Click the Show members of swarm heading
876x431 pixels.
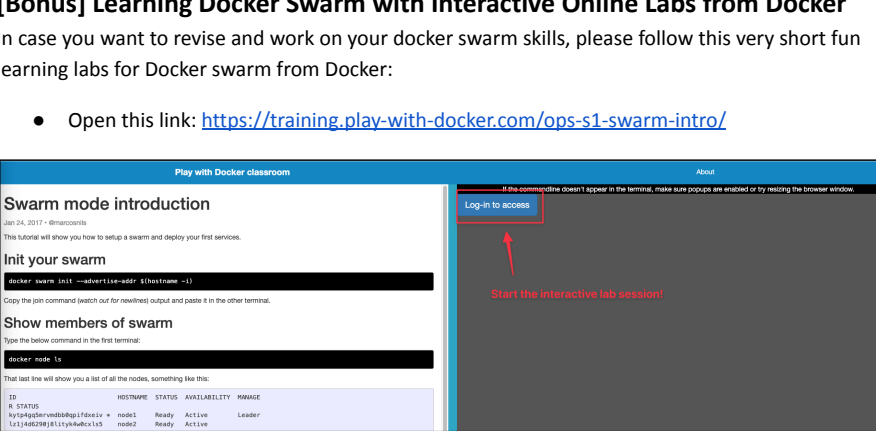[88, 323]
